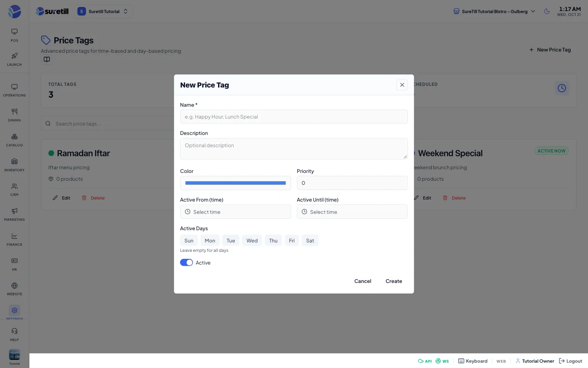Click the Description text area
Viewport: 588px width, 368px height.
coord(294,149)
